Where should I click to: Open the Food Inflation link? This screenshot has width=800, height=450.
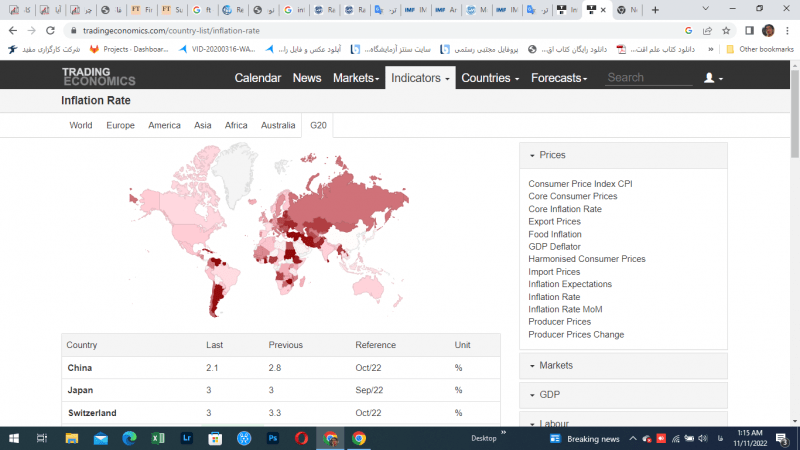pyautogui.click(x=554, y=234)
